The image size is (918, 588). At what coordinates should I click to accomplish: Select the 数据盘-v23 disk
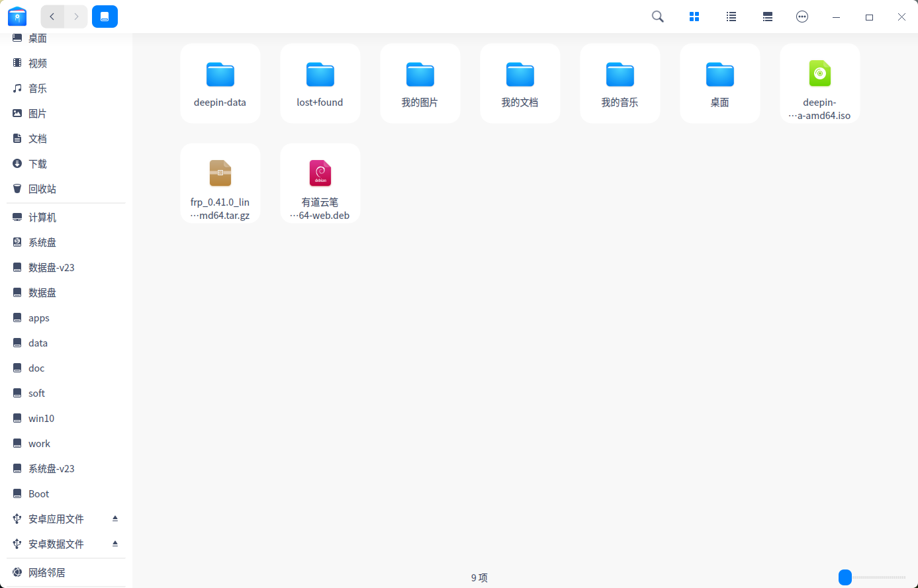point(66,268)
